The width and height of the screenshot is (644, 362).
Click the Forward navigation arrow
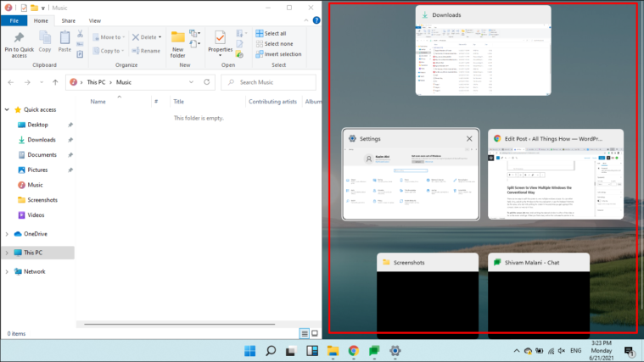27,82
